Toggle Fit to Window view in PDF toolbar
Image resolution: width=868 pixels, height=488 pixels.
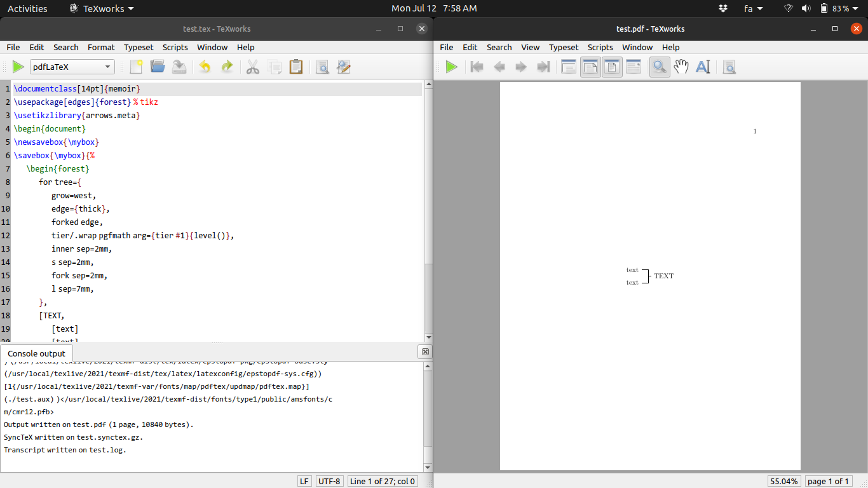click(612, 67)
